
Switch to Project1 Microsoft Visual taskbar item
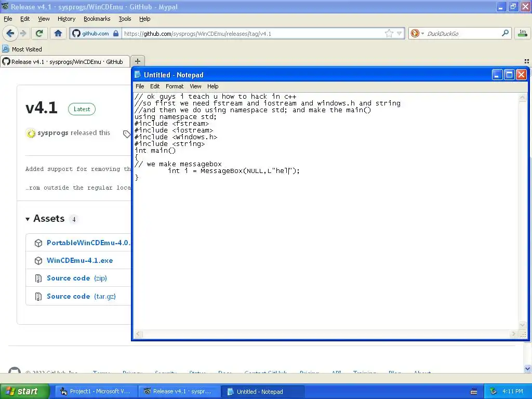(x=96, y=391)
